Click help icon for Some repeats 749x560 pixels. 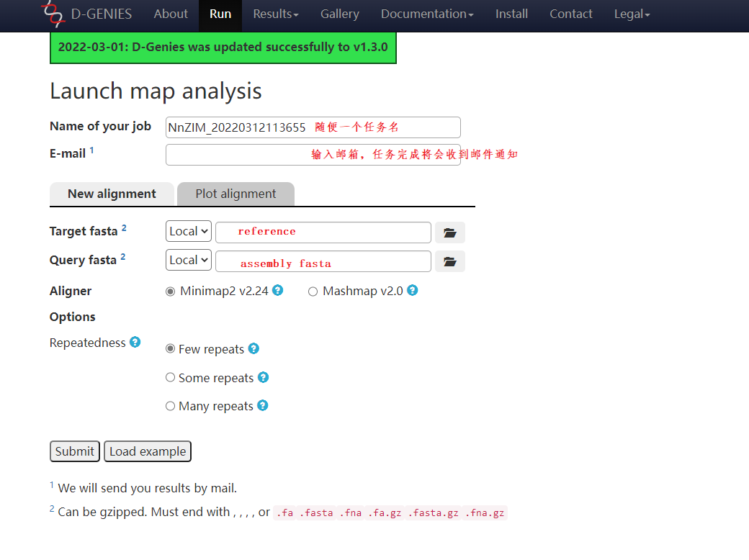pyautogui.click(x=263, y=378)
